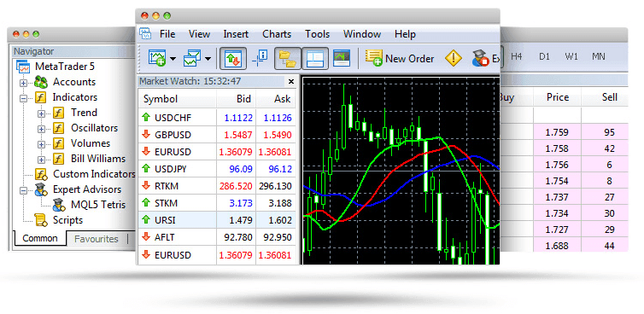This screenshot has width=644, height=314.
Task: Open the new chart dropdown arrow
Action: 173,59
